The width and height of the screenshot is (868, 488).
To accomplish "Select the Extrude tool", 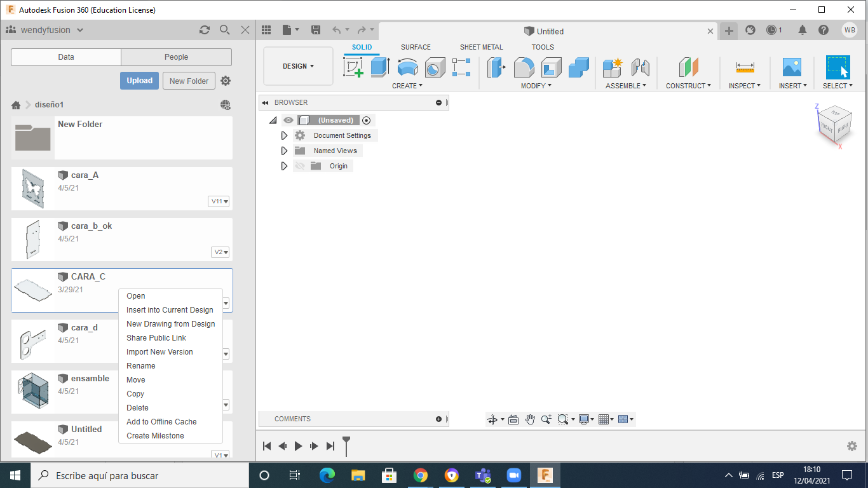I will point(380,67).
